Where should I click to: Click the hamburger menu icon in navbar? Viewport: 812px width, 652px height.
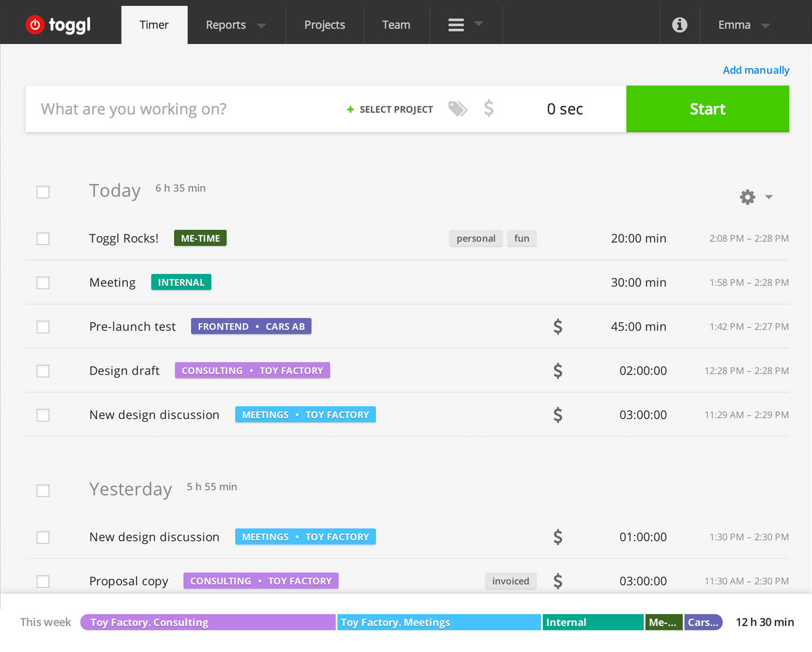pos(456,25)
